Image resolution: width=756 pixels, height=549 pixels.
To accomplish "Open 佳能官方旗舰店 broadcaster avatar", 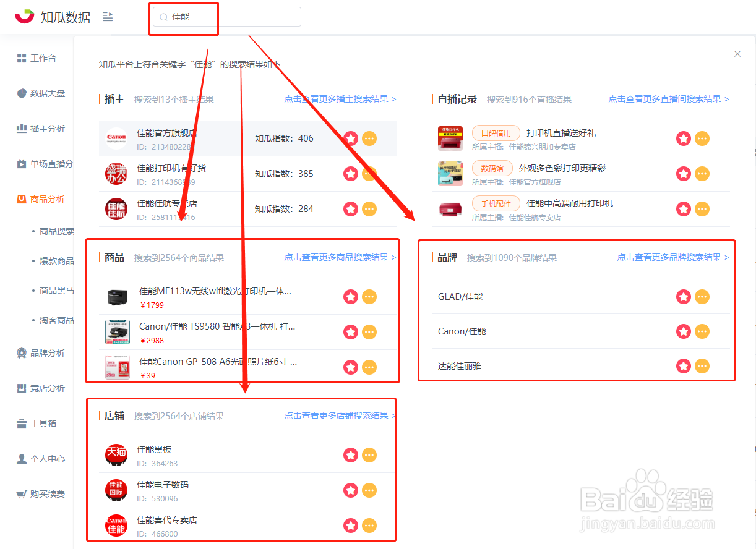I will point(116,138).
